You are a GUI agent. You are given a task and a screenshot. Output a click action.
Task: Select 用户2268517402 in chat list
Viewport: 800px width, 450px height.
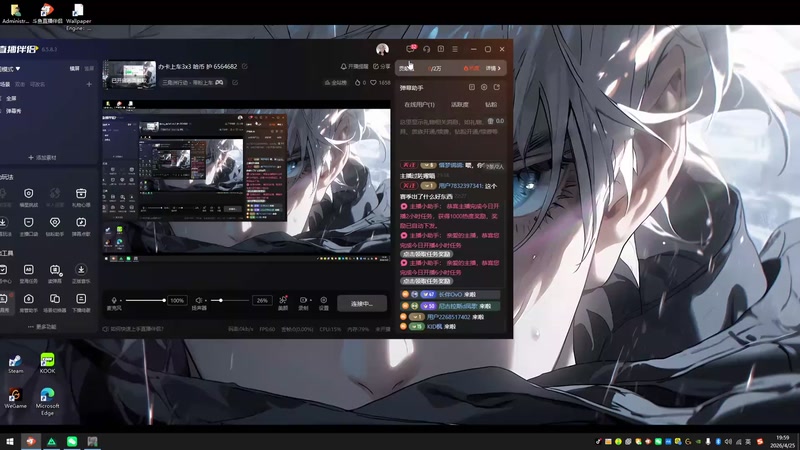tap(448, 317)
